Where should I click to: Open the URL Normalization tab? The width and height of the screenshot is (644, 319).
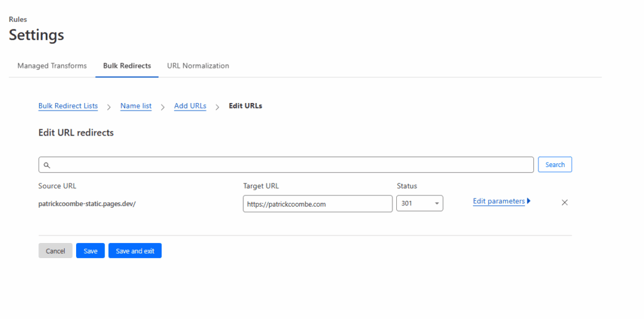(198, 65)
